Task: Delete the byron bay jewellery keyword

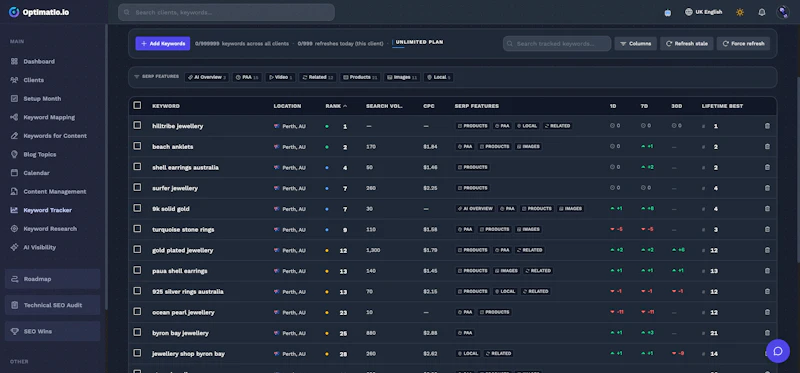Action: pyautogui.click(x=767, y=333)
